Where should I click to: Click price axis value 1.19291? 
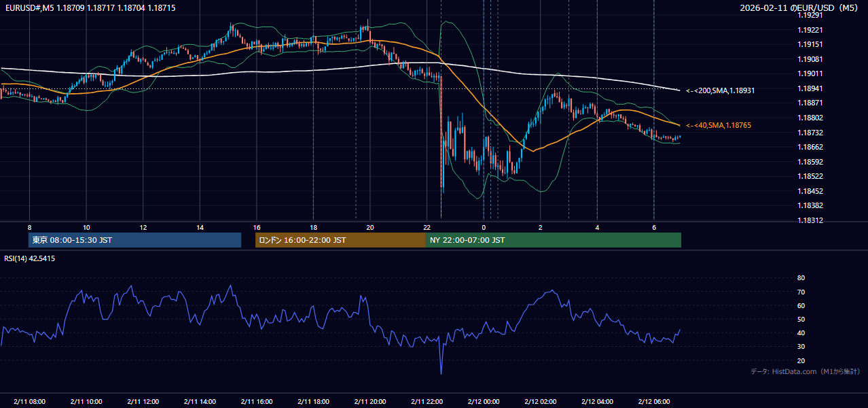(810, 16)
